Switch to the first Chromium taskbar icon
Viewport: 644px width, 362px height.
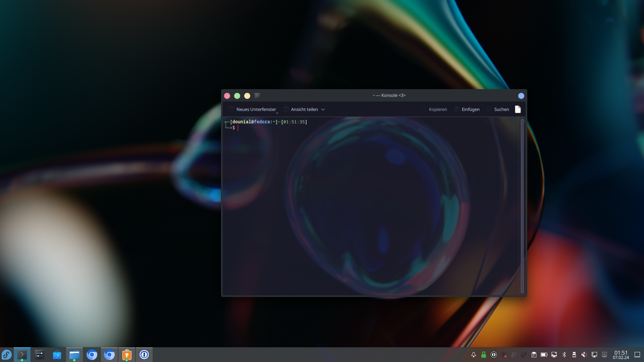point(92,355)
